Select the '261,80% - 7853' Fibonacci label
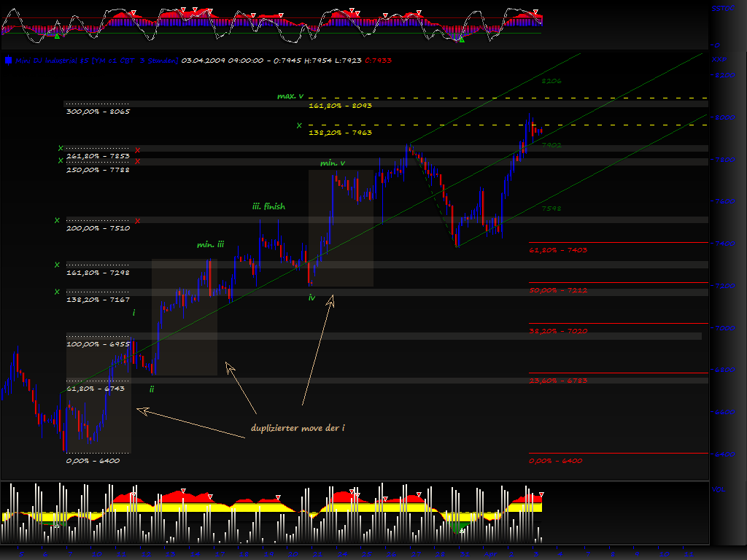This screenshot has width=747, height=560. click(98, 156)
